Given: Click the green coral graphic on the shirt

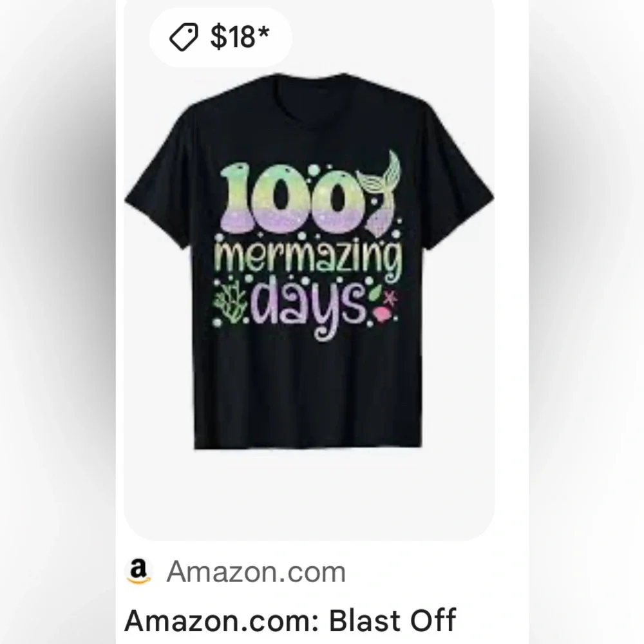Looking at the screenshot, I should point(229,300).
